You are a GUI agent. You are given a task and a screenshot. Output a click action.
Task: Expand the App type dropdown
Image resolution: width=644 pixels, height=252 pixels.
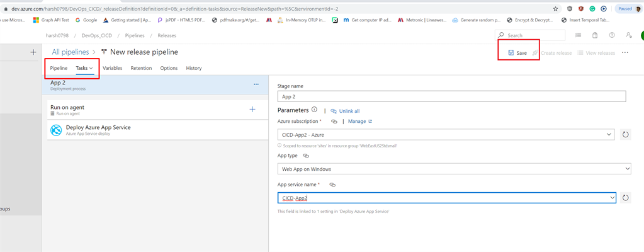626,169
